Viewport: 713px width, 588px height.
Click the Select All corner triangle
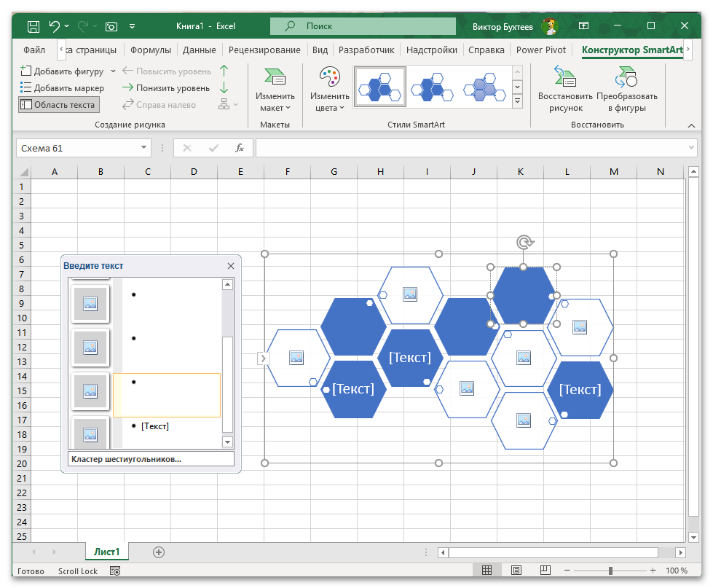[23, 172]
